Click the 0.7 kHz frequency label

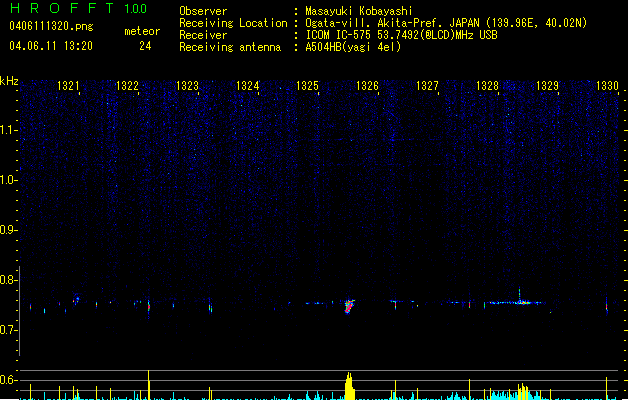[x=8, y=330]
